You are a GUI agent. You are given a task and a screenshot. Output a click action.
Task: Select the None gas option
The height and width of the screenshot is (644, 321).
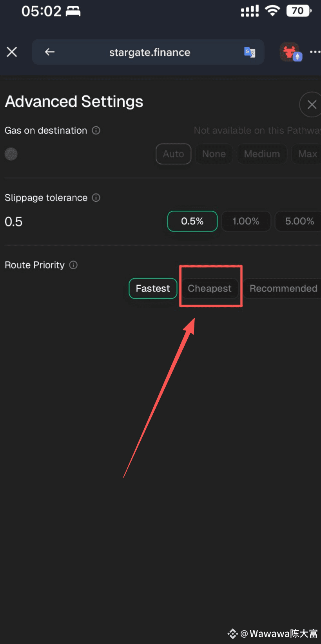click(x=214, y=154)
